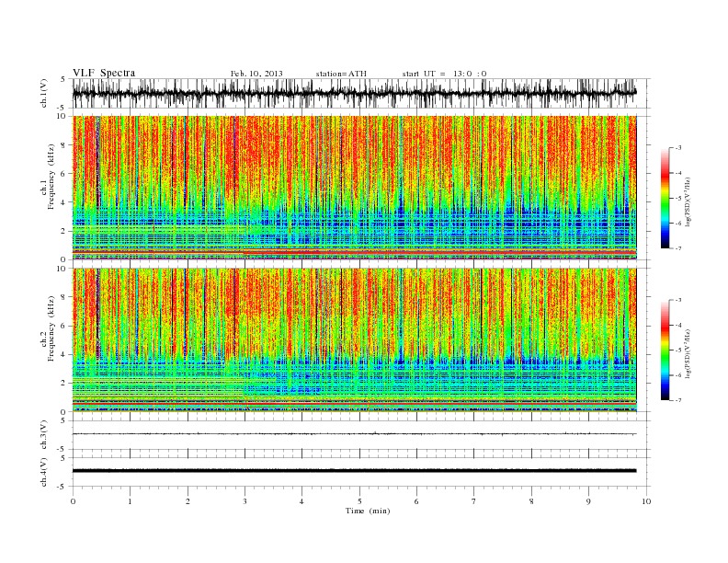Screen dimensions: 728x563
Task: Click the "ch.3(V)" axis label
Action: pyautogui.click(x=44, y=435)
